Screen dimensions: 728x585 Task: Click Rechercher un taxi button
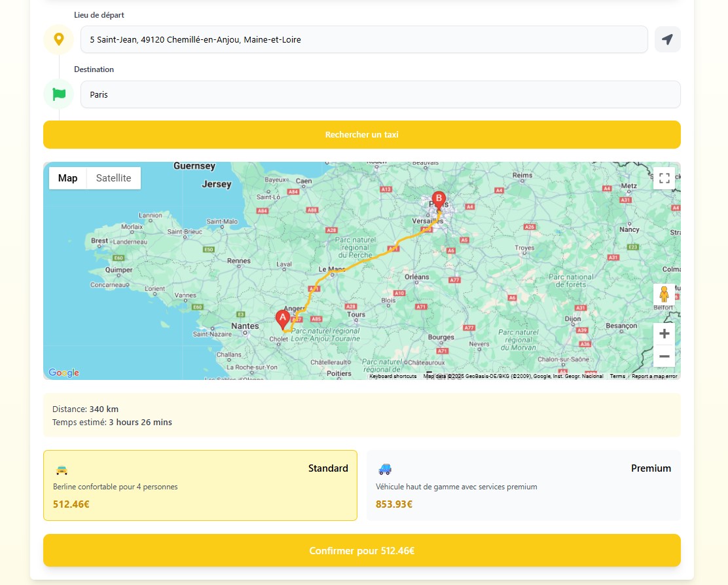click(362, 135)
